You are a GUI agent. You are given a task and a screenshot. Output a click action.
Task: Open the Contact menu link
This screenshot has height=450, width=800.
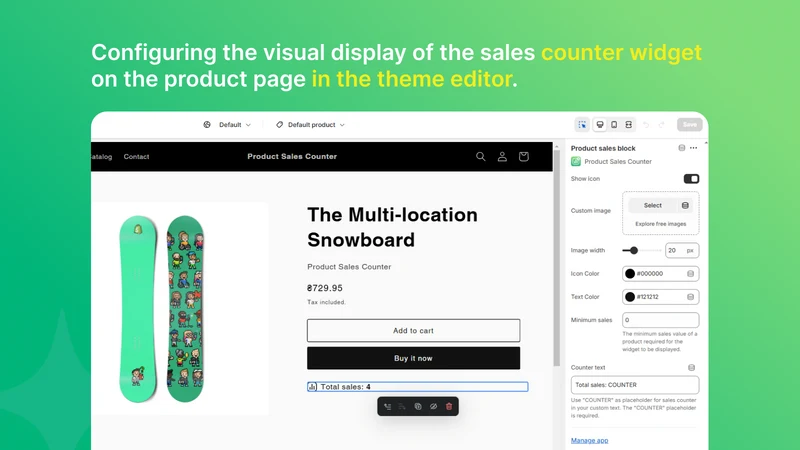(x=136, y=157)
